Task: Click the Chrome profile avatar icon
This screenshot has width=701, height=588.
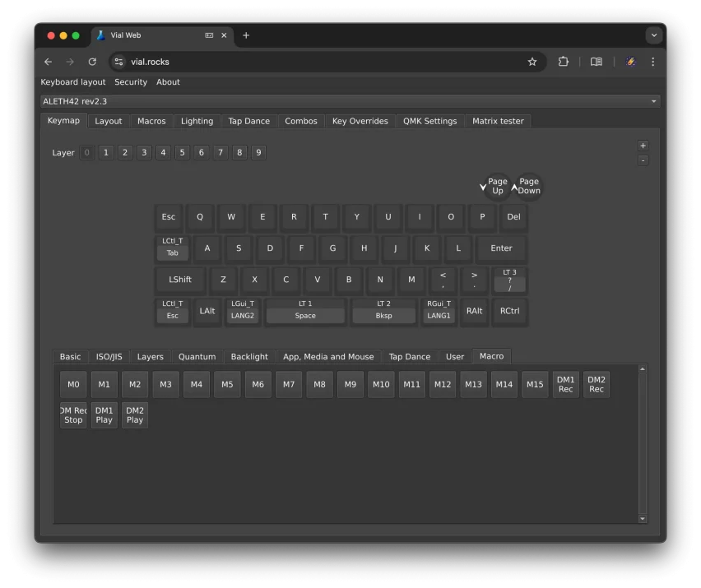Action: point(631,62)
